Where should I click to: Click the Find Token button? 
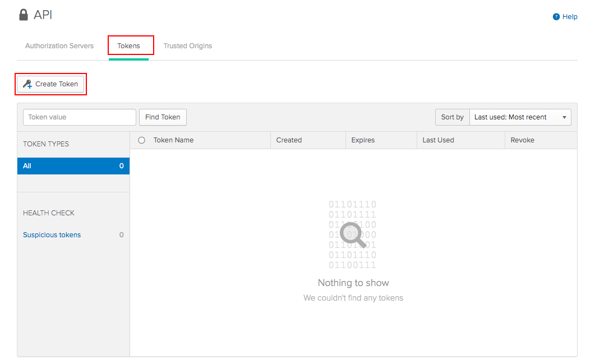click(163, 117)
